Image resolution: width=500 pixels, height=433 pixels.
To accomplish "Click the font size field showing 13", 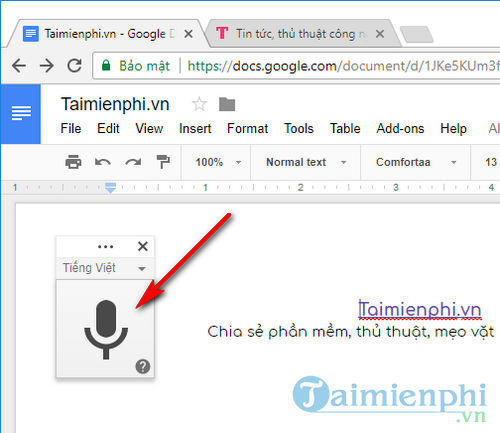I will pos(491,162).
